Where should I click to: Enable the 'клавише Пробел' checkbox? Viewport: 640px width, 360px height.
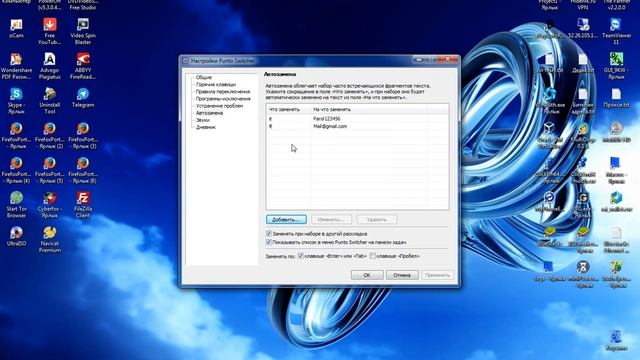[x=373, y=256]
